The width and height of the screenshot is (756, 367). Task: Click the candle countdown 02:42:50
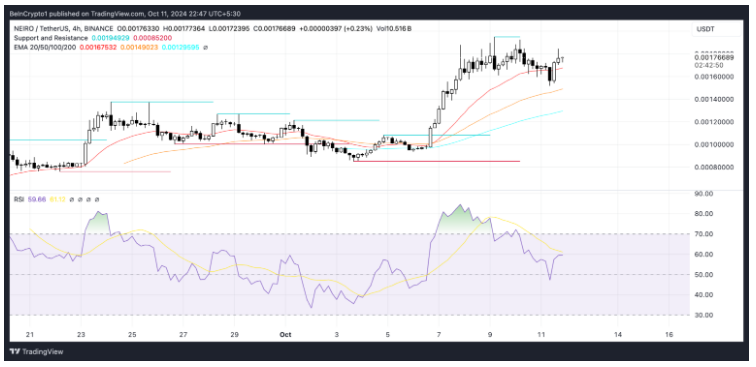709,65
